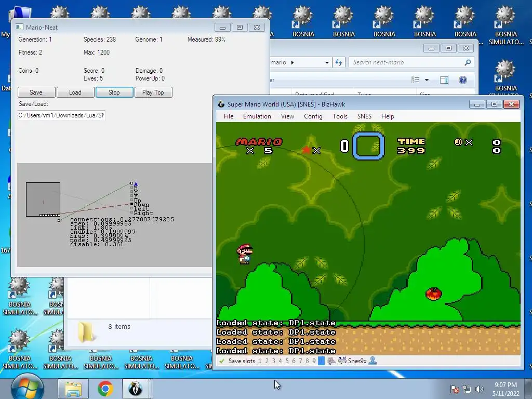Click the Snes9x core label
The height and width of the screenshot is (399, 532).
[x=357, y=361]
